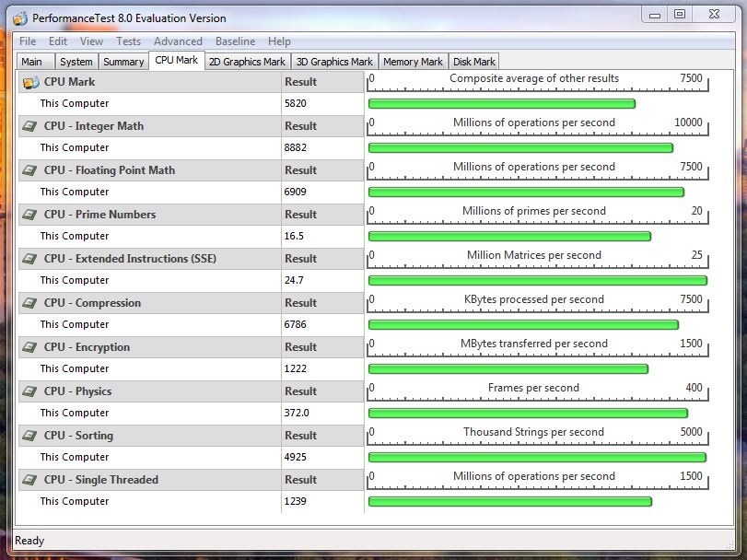Click the CPU - Encryption header label

click(x=87, y=347)
